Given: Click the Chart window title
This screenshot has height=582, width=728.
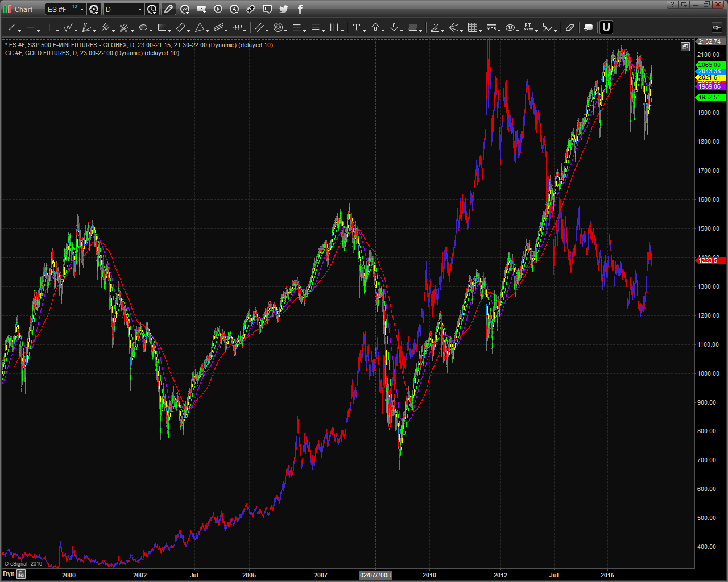Looking at the screenshot, I should (23, 9).
